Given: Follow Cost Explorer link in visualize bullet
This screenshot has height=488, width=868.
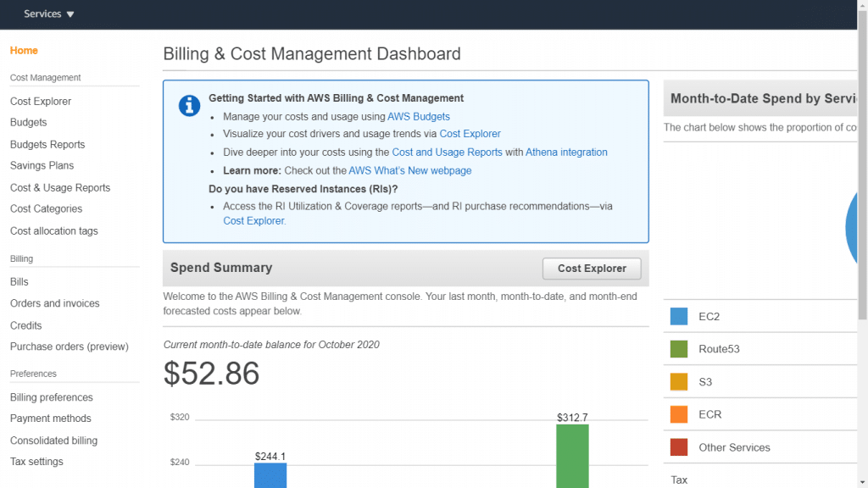Looking at the screenshot, I should 470,134.
